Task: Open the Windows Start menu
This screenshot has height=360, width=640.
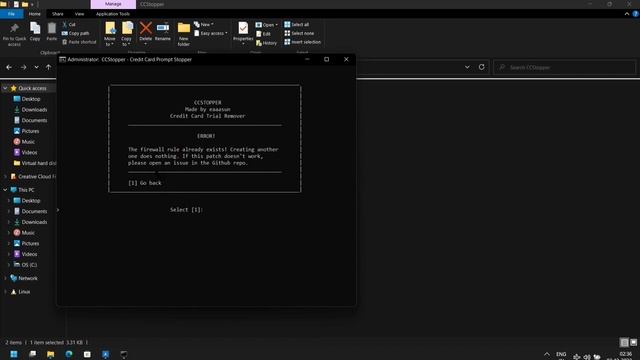Action: tap(14, 354)
